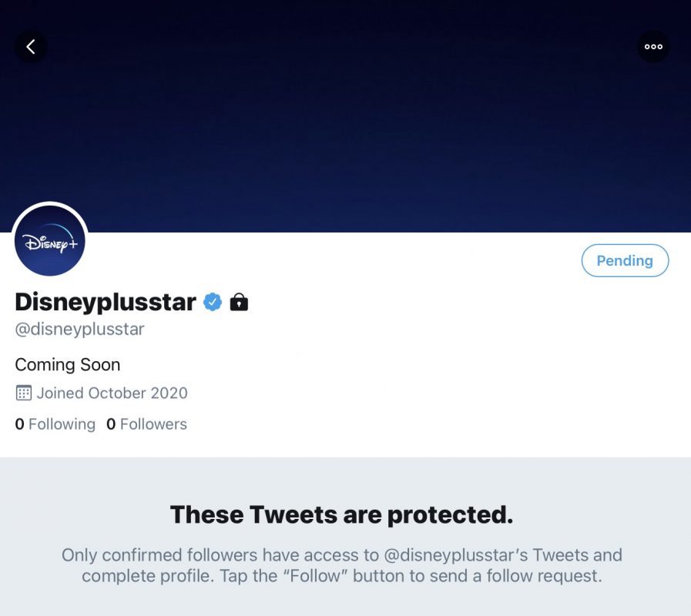Open the Following list label

click(x=62, y=424)
